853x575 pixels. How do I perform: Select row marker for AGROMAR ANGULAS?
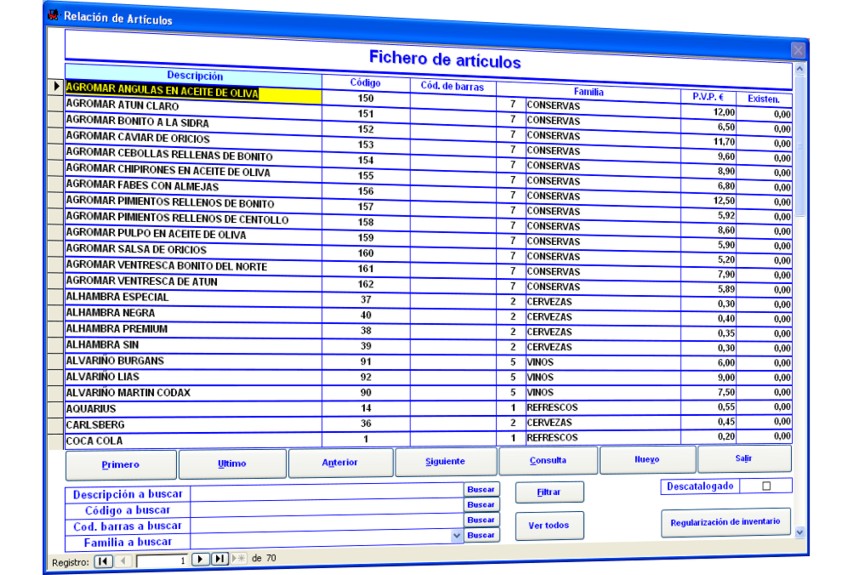[56, 86]
